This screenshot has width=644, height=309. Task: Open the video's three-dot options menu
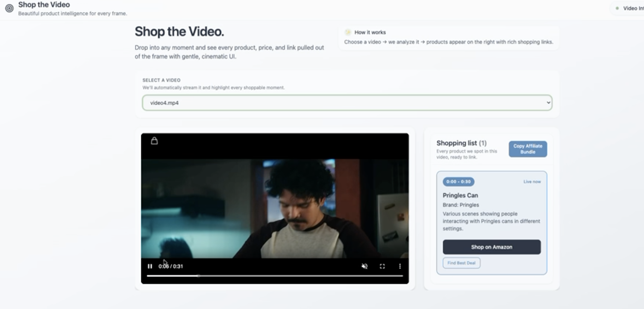(400, 266)
